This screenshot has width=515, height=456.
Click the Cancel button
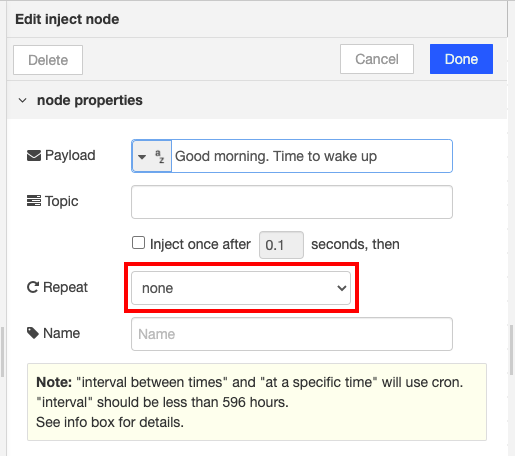coord(377,59)
